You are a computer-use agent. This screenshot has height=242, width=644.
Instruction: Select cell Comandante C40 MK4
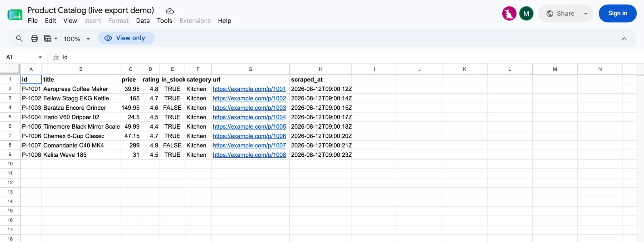(x=81, y=145)
